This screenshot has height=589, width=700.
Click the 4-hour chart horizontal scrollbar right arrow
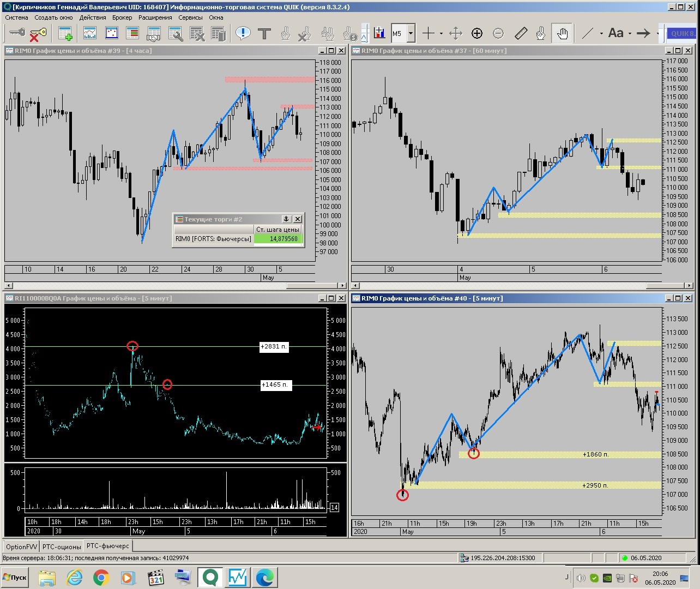click(342, 285)
